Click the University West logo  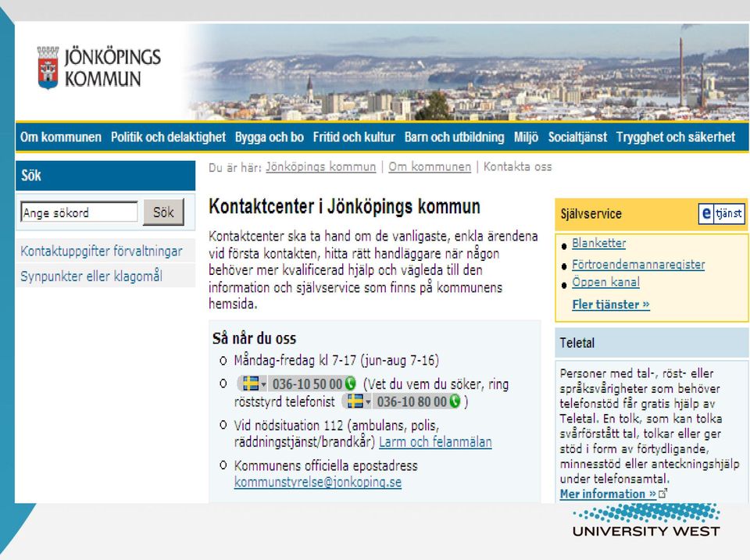pyautogui.click(x=646, y=520)
